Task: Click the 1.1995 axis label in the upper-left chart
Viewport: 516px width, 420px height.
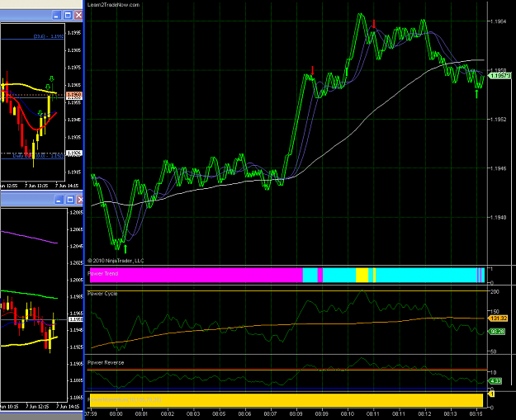Action: click(74, 33)
